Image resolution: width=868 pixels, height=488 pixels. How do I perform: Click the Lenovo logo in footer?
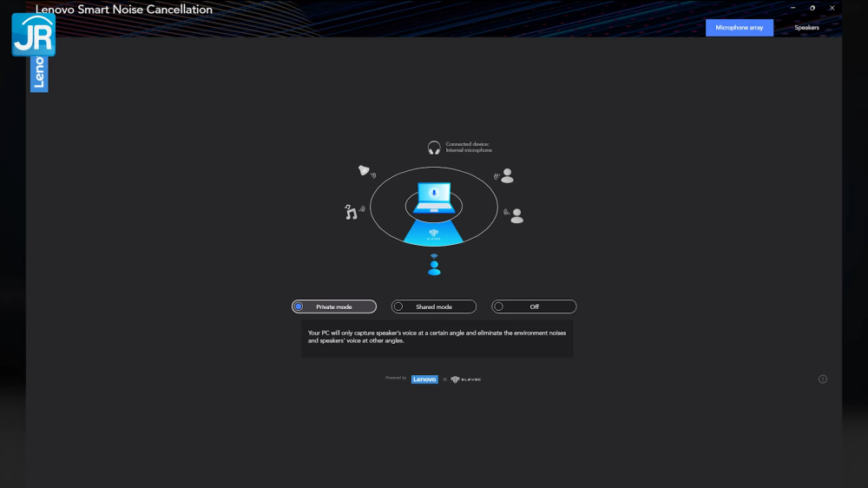click(424, 379)
